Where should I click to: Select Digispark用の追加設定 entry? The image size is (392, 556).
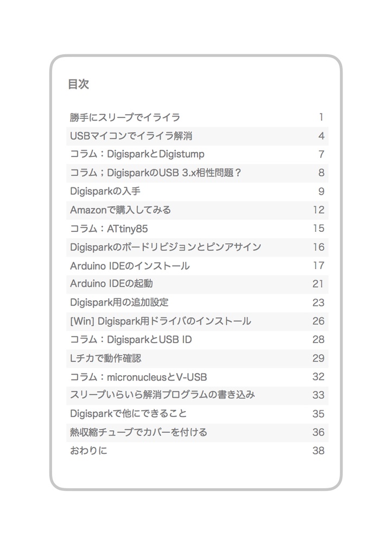[x=123, y=302]
